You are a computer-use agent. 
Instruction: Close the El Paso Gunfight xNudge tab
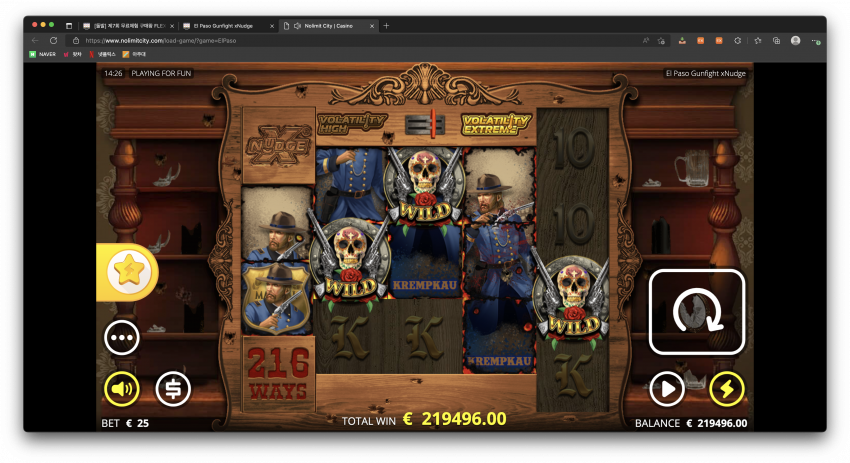[x=272, y=25]
